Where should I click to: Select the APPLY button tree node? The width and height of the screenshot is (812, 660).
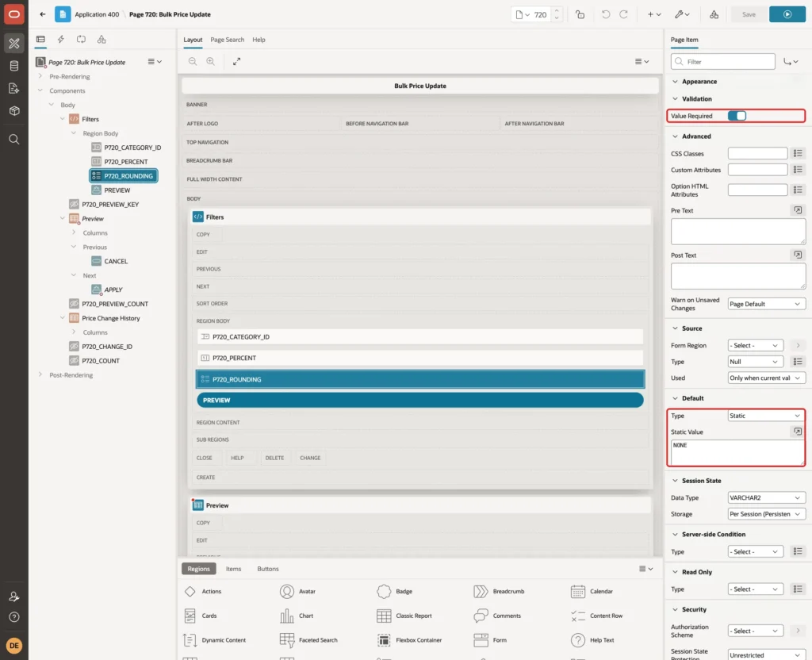point(113,290)
